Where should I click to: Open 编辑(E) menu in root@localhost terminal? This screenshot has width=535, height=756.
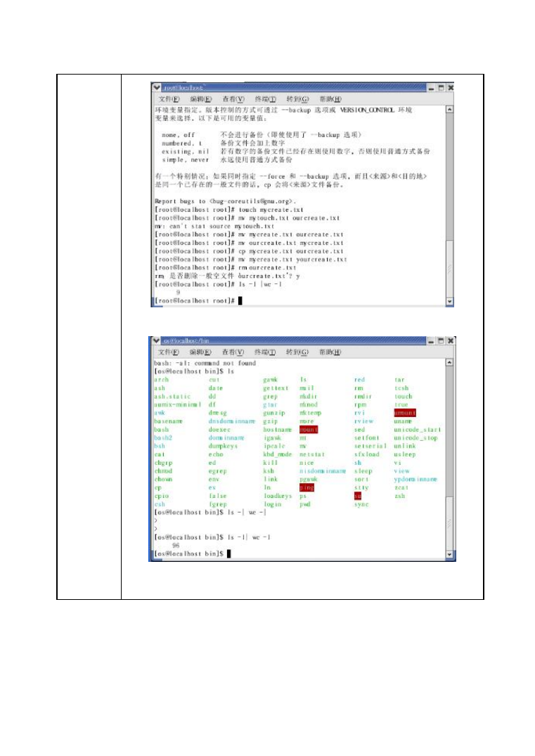(200, 99)
